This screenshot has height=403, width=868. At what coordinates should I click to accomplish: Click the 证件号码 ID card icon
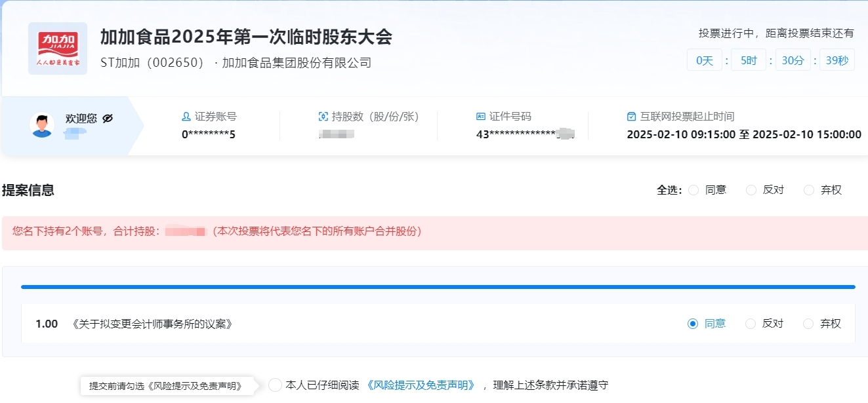tap(481, 117)
